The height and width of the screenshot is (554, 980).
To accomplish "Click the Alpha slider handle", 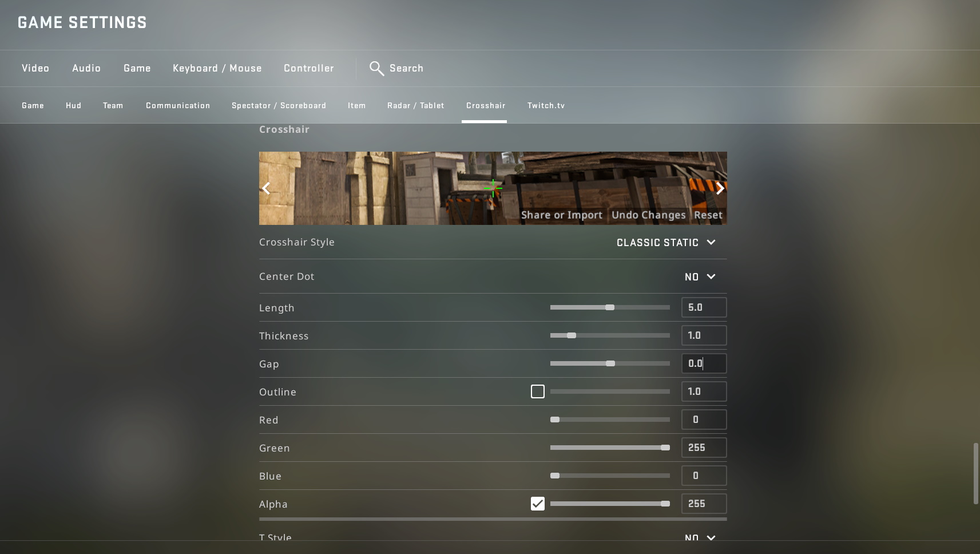I will point(665,504).
